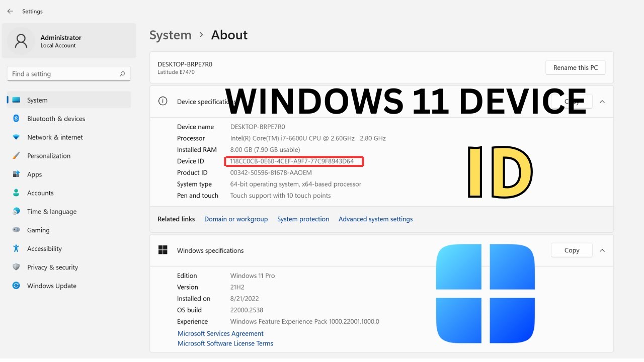
Task: Click the Bluetooth icon in sidebar
Action: (x=16, y=119)
